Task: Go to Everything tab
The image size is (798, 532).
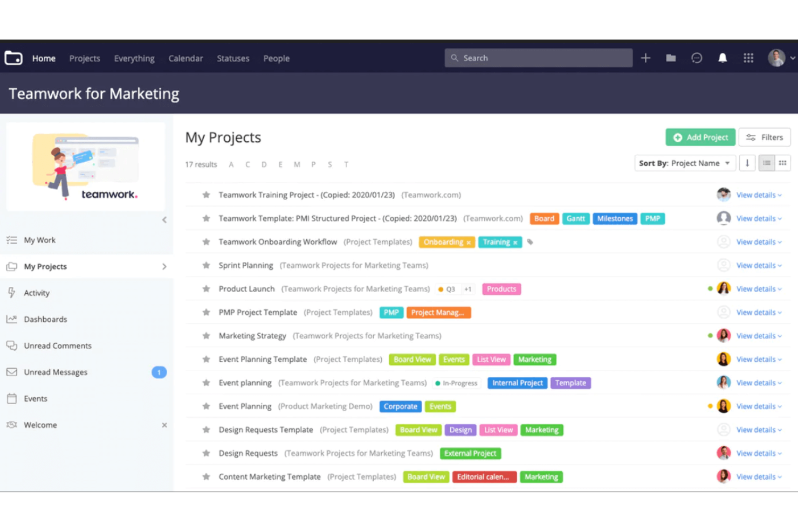Action: click(134, 58)
